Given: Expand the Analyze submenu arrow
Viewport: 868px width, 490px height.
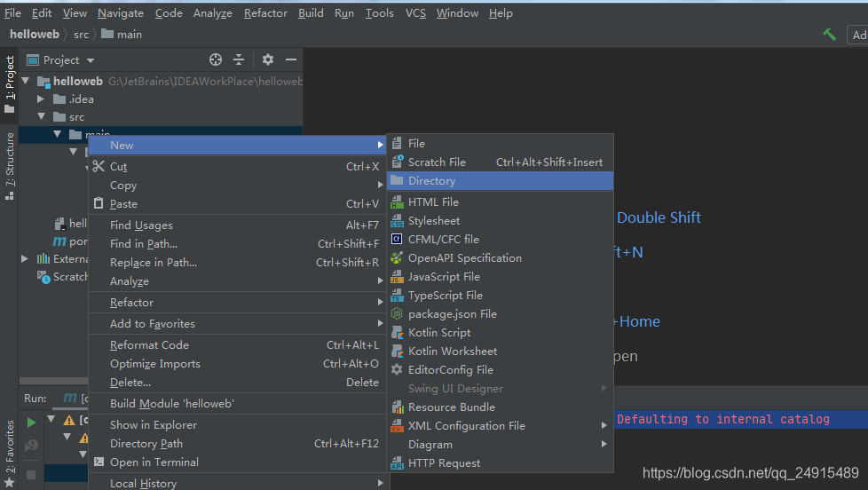Looking at the screenshot, I should (x=380, y=281).
